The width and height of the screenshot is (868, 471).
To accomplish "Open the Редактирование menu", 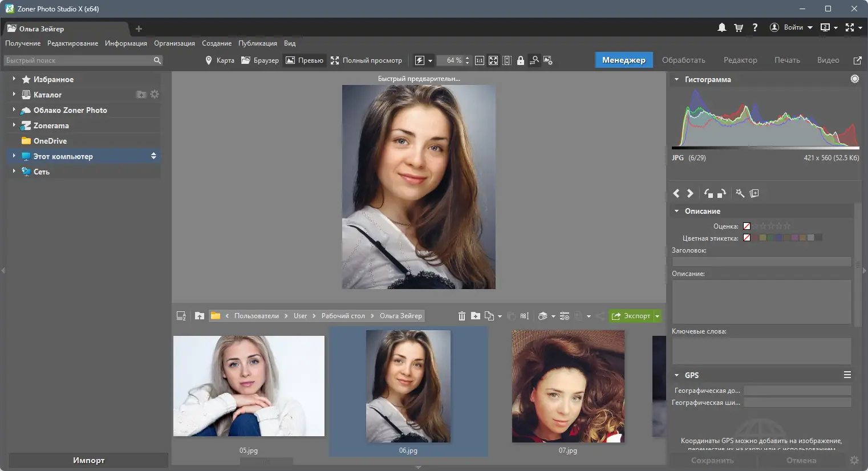I will tap(72, 43).
